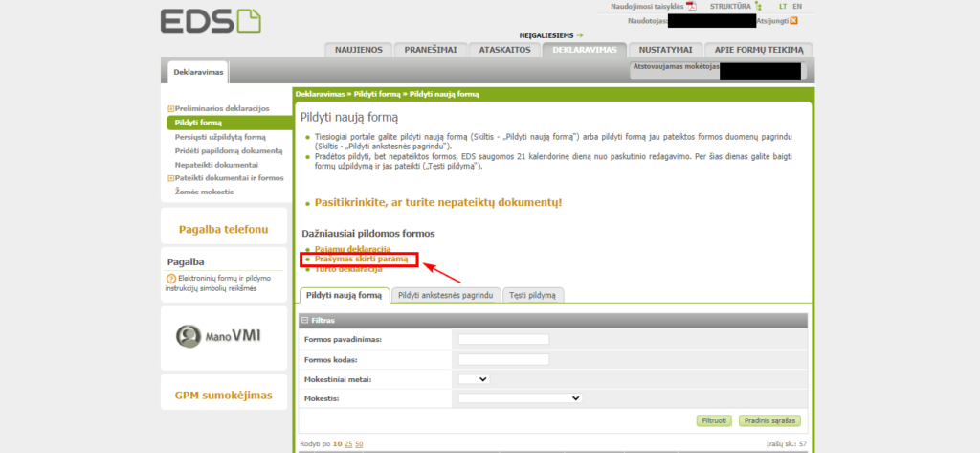Click the Atsijungti logout link

point(772,21)
